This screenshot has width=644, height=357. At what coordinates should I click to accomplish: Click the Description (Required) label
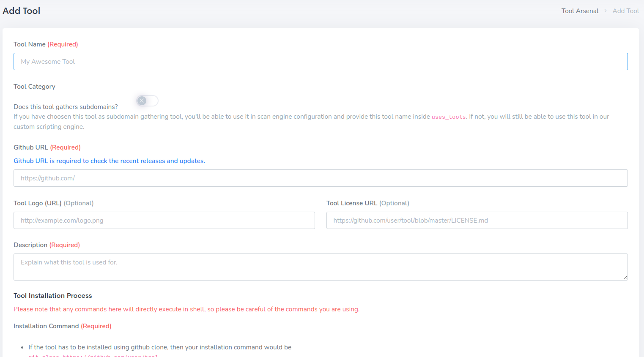point(47,245)
